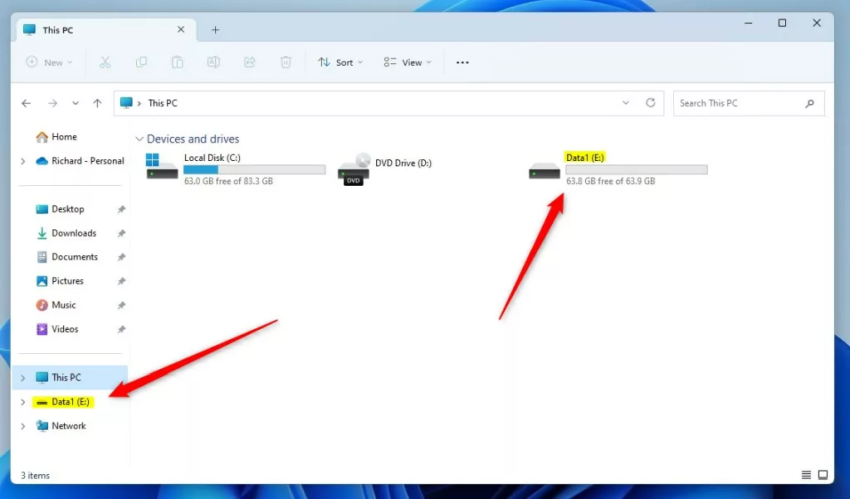The width and height of the screenshot is (850, 499).
Task: Open the View dropdown menu
Action: [408, 62]
